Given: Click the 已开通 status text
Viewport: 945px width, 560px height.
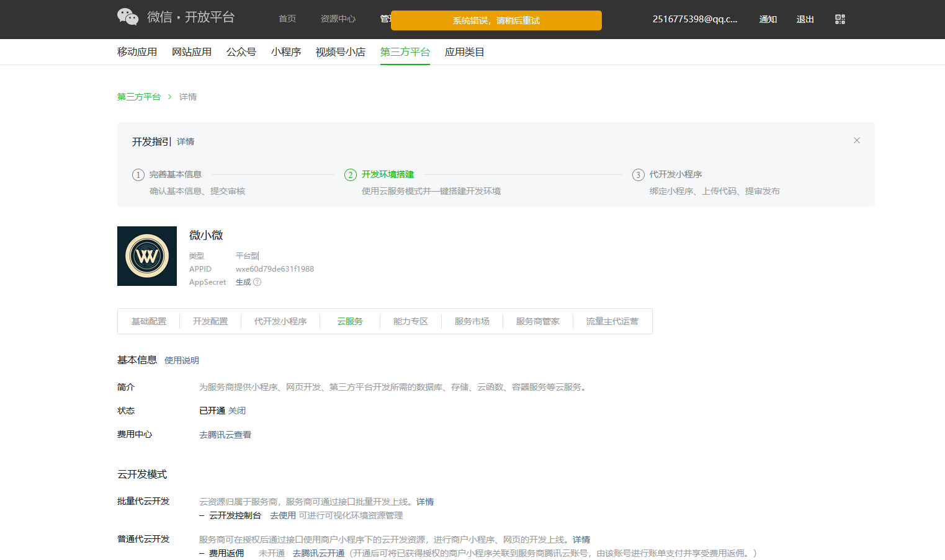Looking at the screenshot, I should (x=212, y=411).
